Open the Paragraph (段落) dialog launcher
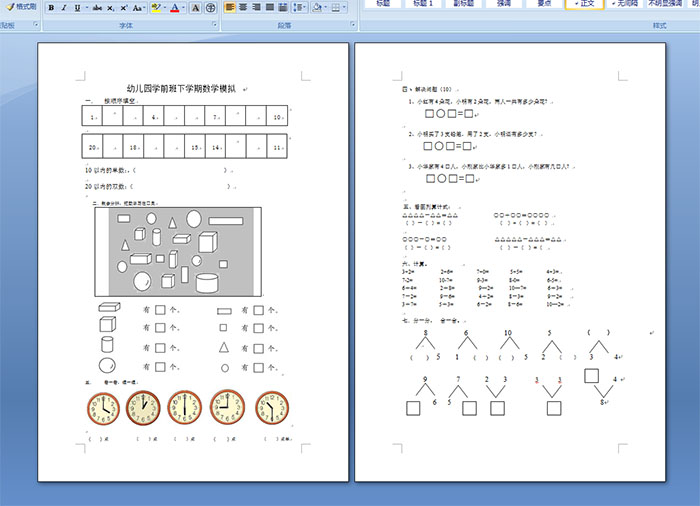The height and width of the screenshot is (506, 700). pyautogui.click(x=353, y=25)
